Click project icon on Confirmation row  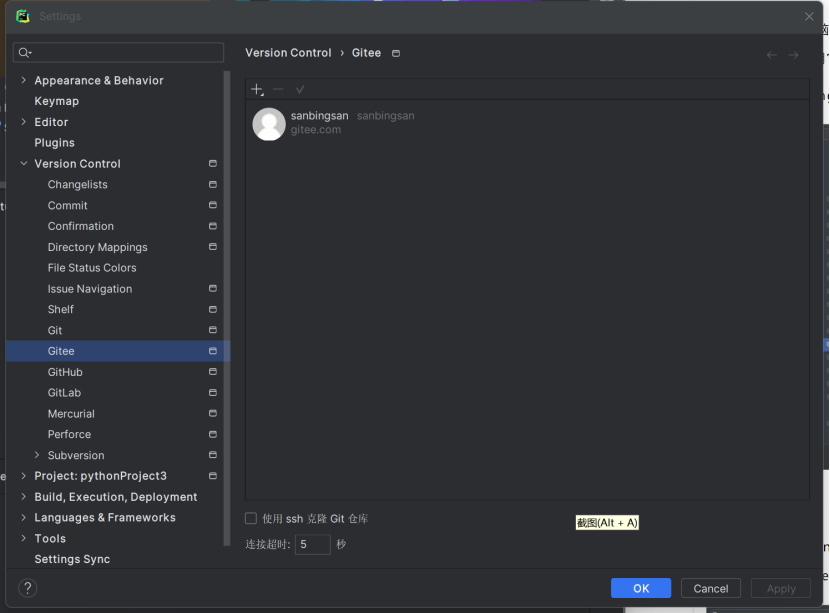213,226
